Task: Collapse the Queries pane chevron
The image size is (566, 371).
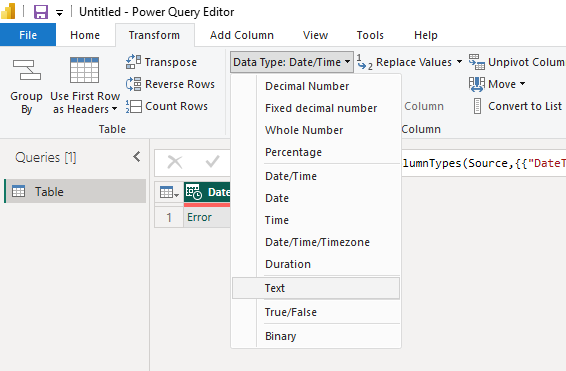Action: coord(137,157)
